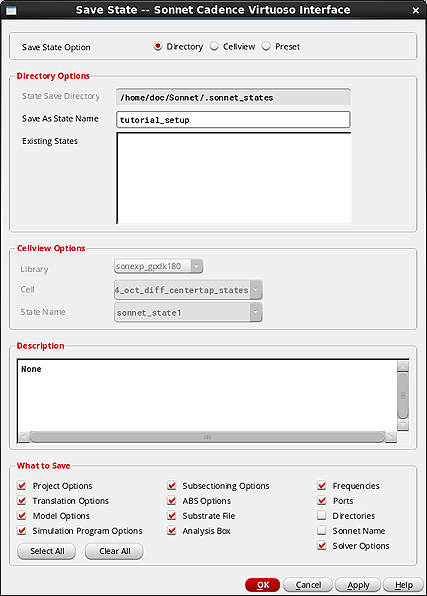Click the window menu icon in title bar
Screen dimensions: 427x596
point(11,10)
